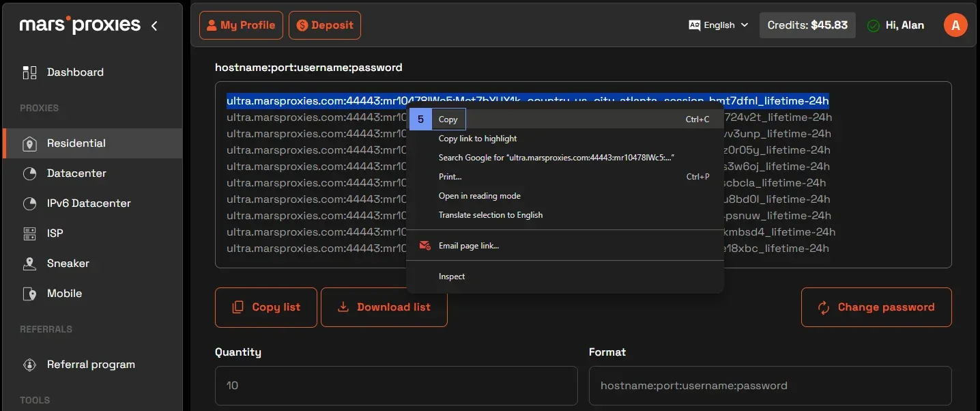Choose Search Google for selection
980x411 pixels.
(565, 158)
